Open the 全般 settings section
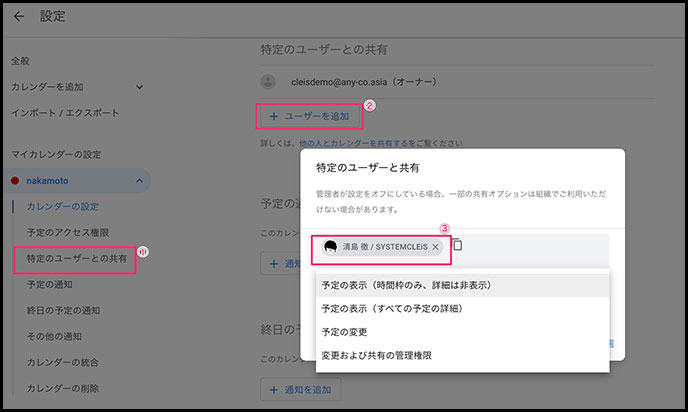Image resolution: width=688 pixels, height=412 pixels. (20, 61)
